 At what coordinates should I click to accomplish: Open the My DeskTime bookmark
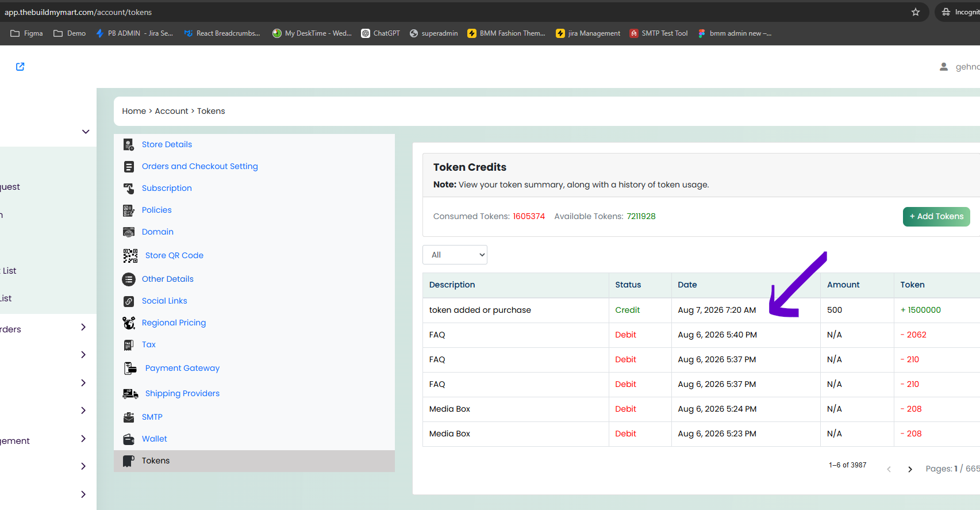click(312, 33)
